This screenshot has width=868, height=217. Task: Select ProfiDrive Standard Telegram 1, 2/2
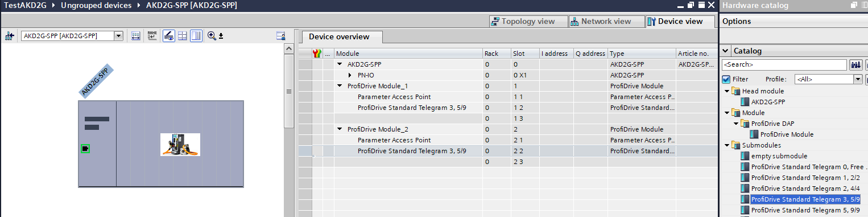pos(800,178)
